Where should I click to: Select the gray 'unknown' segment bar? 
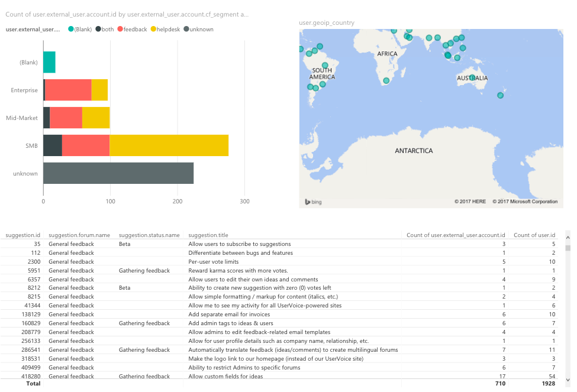(118, 173)
